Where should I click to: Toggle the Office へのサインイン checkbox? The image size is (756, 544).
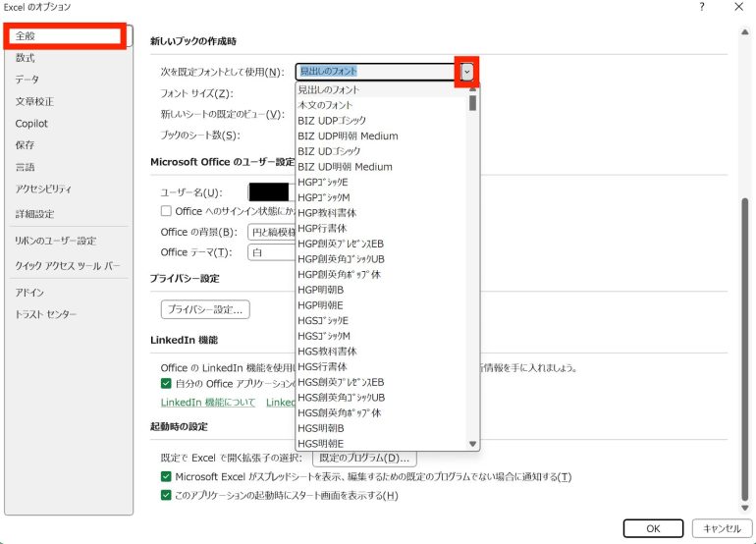(166, 211)
